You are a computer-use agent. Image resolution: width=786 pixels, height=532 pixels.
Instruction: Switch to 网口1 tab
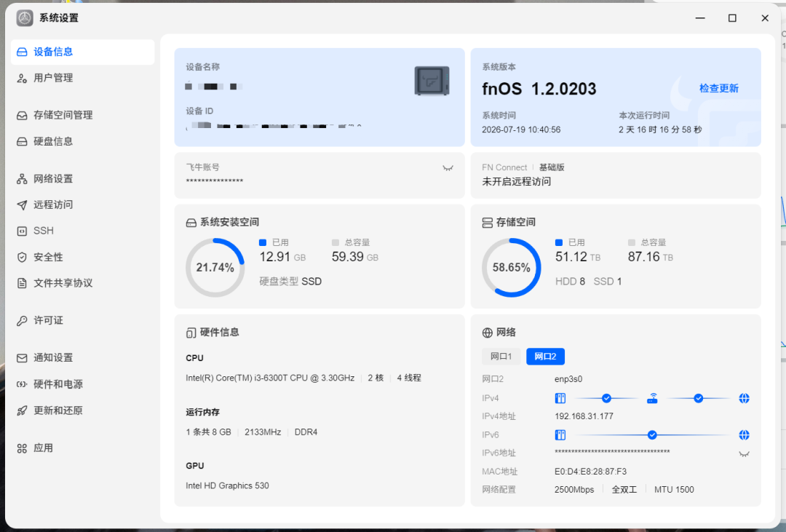(501, 357)
